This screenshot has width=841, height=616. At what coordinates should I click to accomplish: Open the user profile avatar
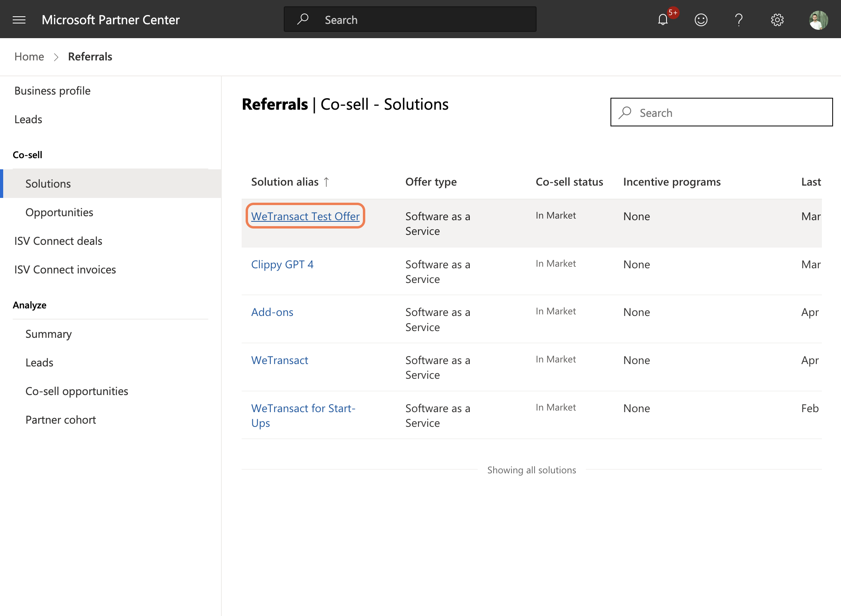pyautogui.click(x=818, y=20)
